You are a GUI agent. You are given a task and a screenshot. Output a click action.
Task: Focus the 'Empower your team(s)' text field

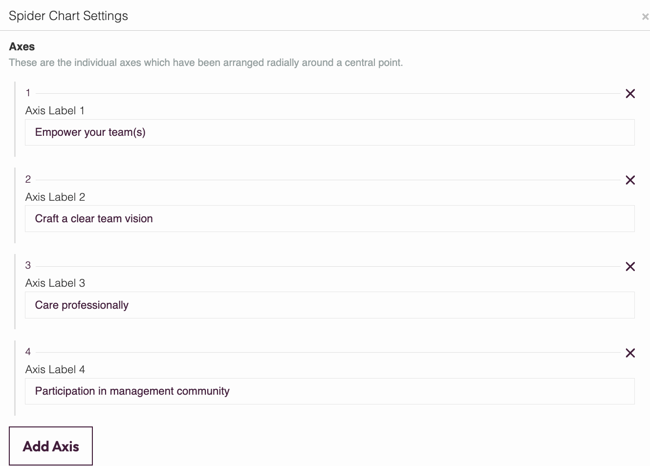coord(329,132)
